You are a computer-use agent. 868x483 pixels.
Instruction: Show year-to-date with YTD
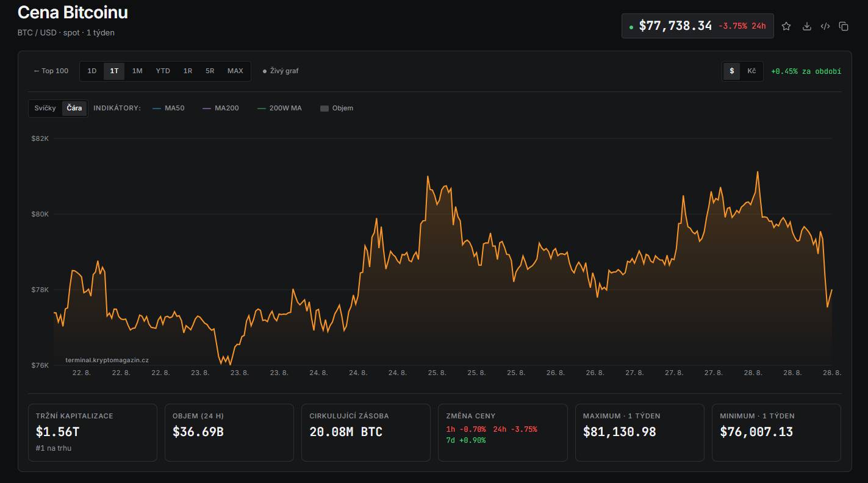(x=163, y=71)
